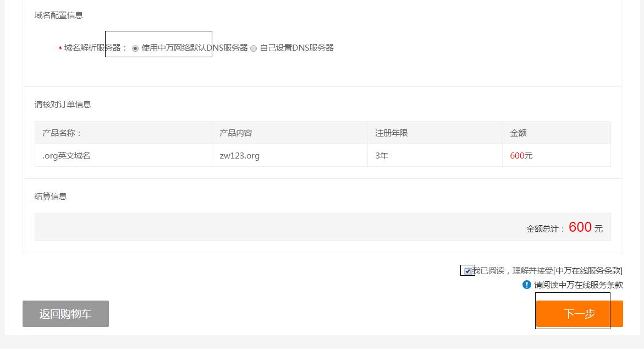This screenshot has width=644, height=349.
Task: Select the 产品名称 column header
Action: tap(60, 132)
